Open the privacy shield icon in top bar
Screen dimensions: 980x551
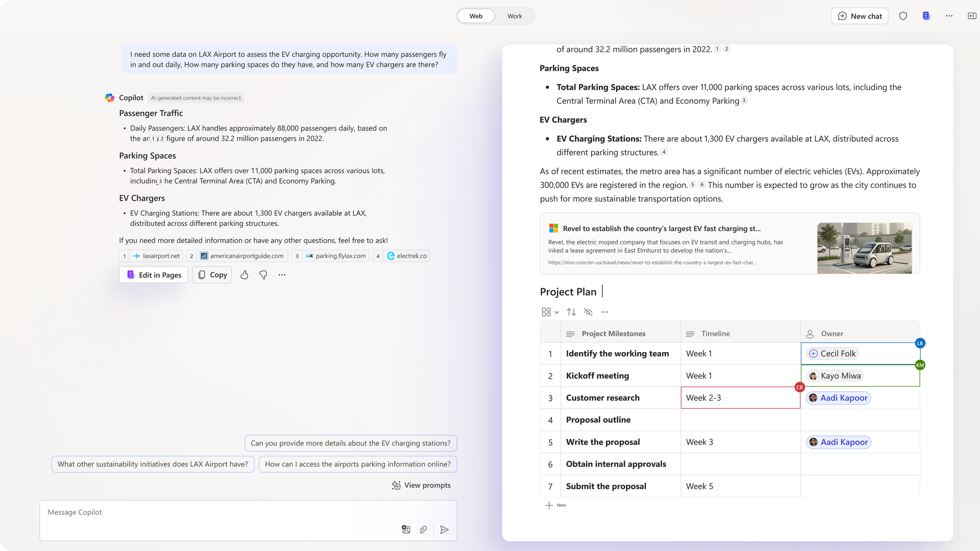pos(903,16)
